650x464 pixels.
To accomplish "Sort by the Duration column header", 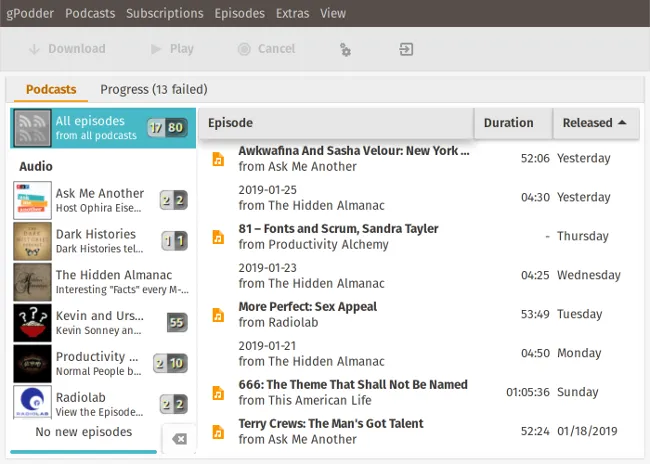I will pyautogui.click(x=509, y=123).
